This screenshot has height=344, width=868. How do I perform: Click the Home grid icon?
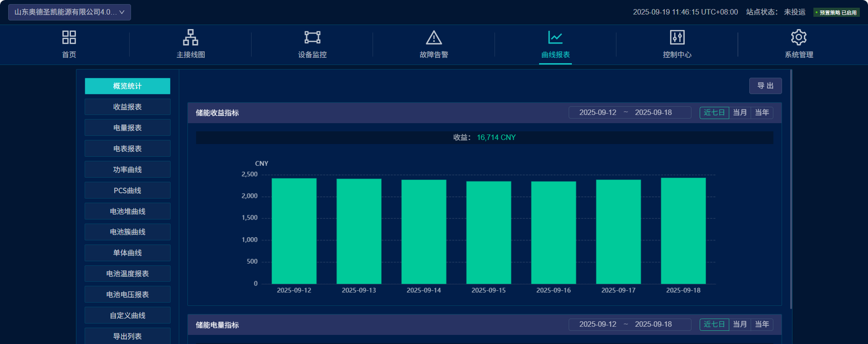pos(69,37)
